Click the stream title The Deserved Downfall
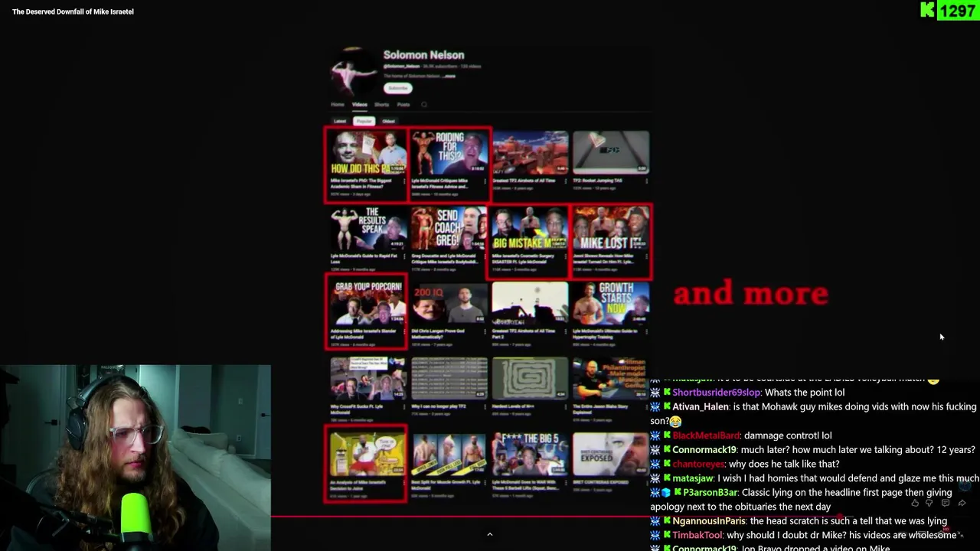The width and height of the screenshot is (980, 551). coord(73,11)
